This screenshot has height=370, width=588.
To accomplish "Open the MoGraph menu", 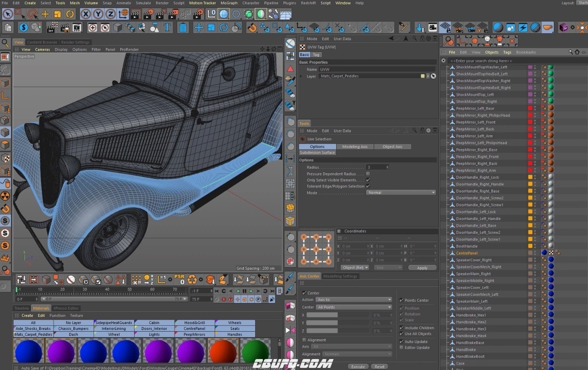I will pos(229,3).
